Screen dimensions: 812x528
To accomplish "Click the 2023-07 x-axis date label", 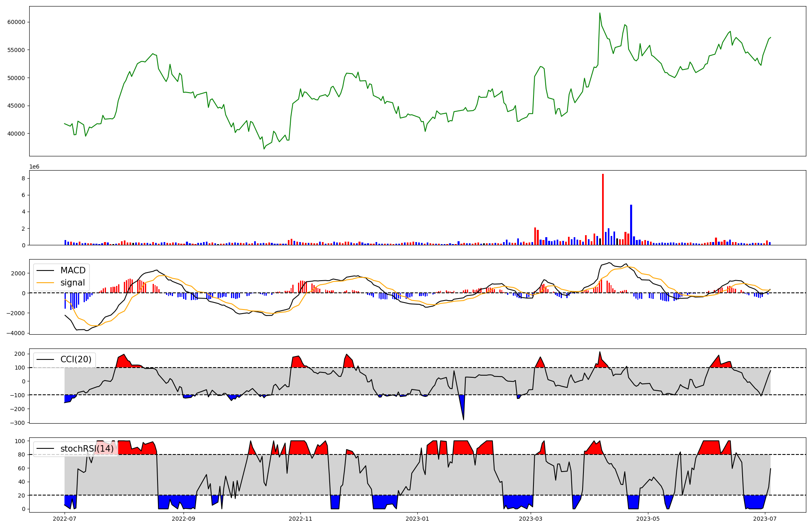I will point(765,519).
